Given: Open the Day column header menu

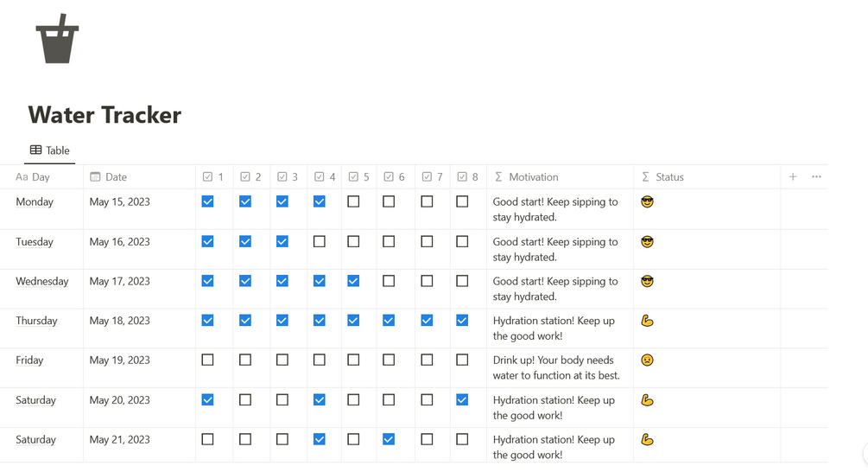Looking at the screenshot, I should tap(41, 176).
